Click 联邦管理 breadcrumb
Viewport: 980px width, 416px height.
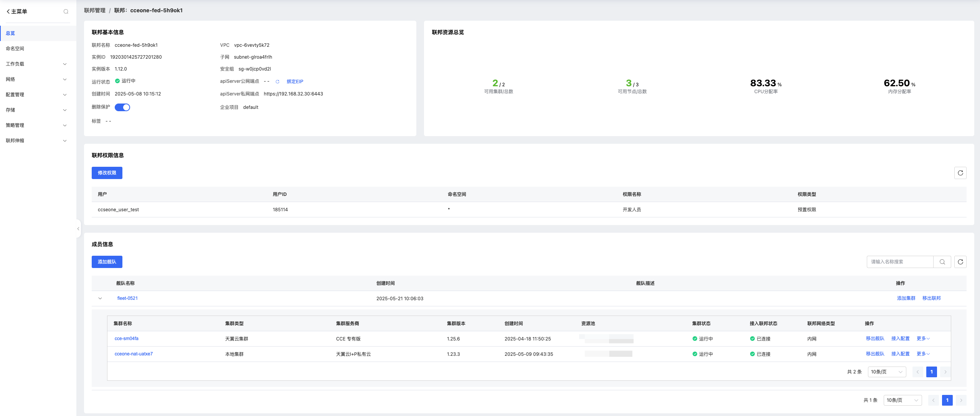pyautogui.click(x=95, y=10)
